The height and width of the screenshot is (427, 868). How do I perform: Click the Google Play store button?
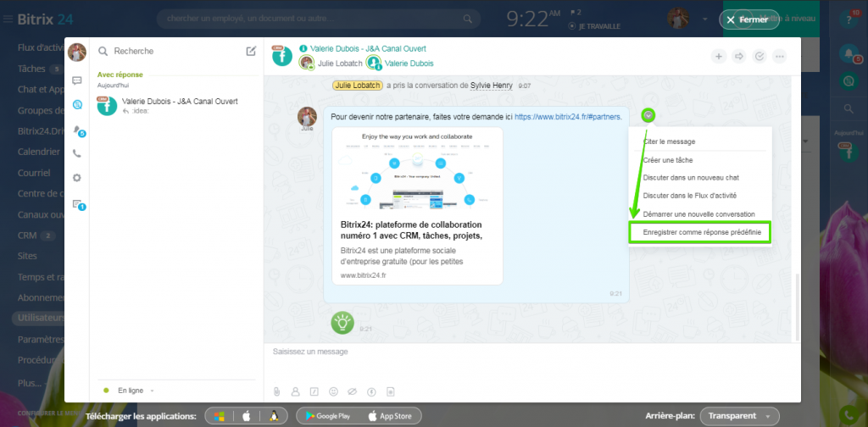coord(328,416)
